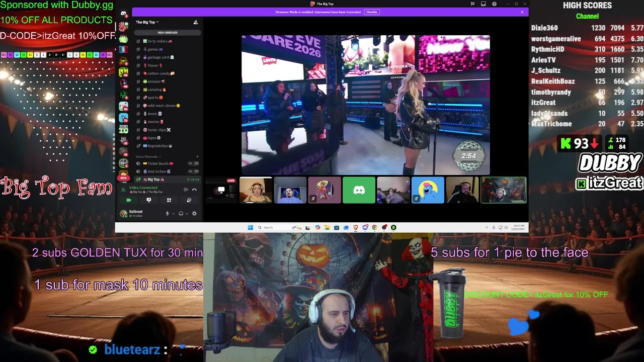Toggle camera in voice panel
This screenshot has height=362, width=644.
(129, 200)
